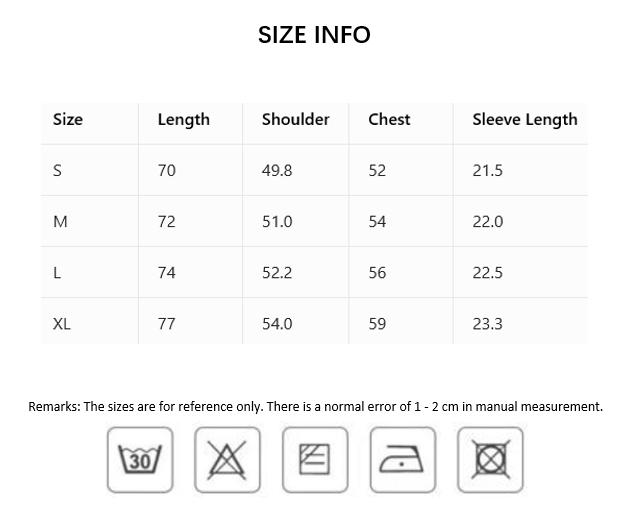Image resolution: width=634 pixels, height=506 pixels.
Task: Click the do-not-bleach crossed triangle icon
Action: [227, 460]
